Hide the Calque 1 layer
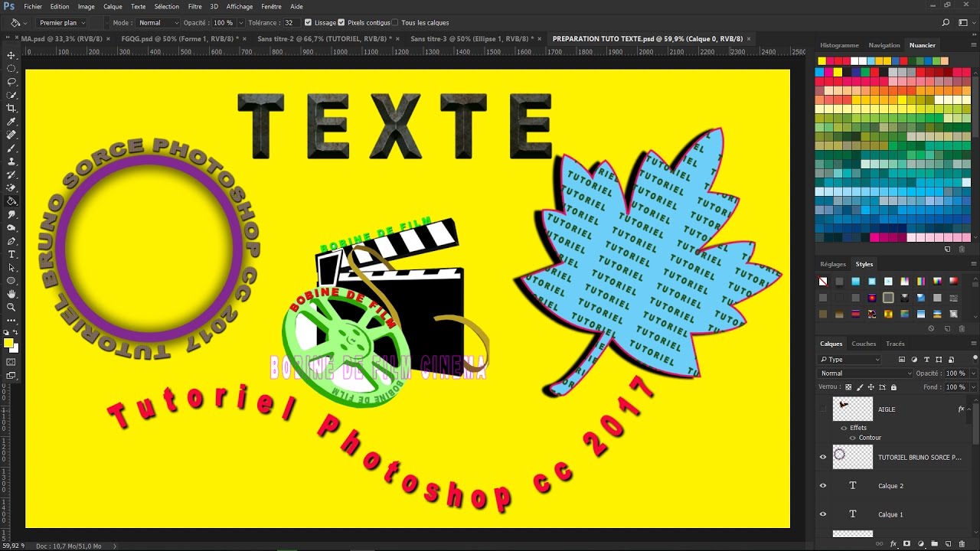 (x=823, y=514)
